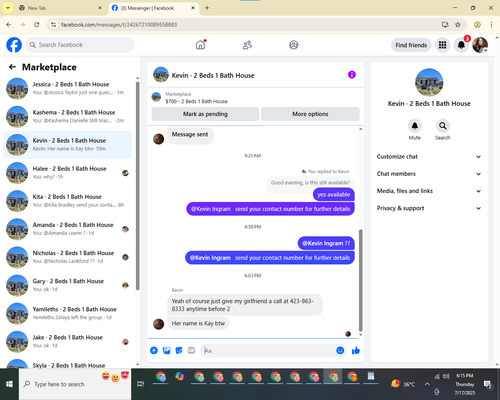Open Chrome three-dot menu
500x400 pixels.
click(491, 24)
